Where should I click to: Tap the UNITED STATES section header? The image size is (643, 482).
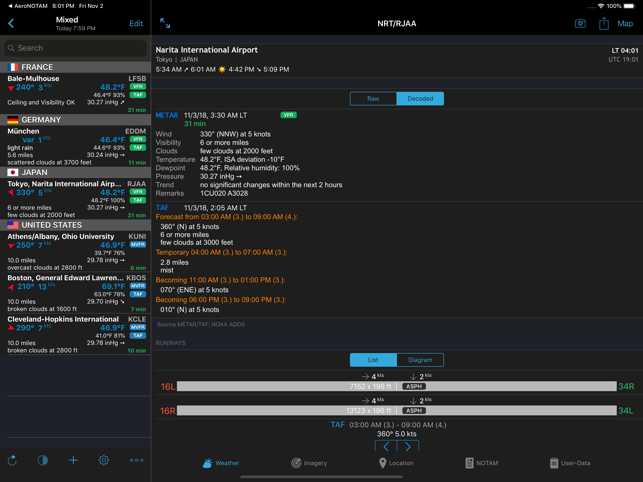(75, 225)
